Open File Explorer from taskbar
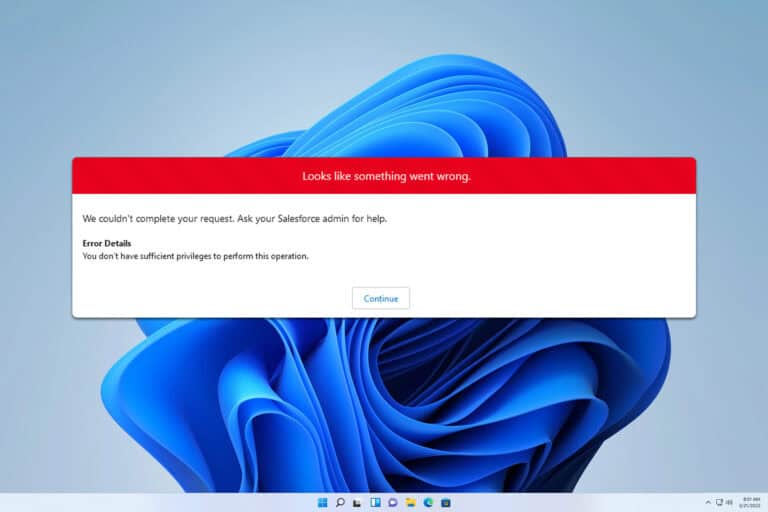The image size is (768, 512). pyautogui.click(x=411, y=502)
